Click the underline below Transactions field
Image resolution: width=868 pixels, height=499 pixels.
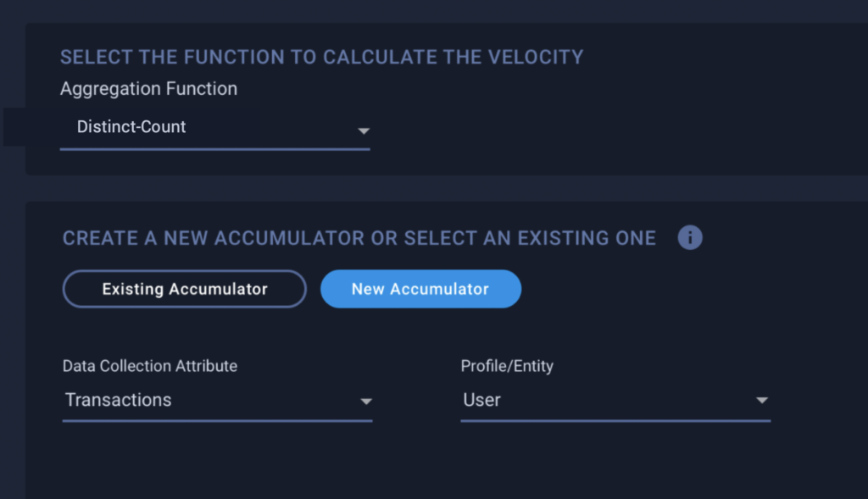(x=218, y=420)
